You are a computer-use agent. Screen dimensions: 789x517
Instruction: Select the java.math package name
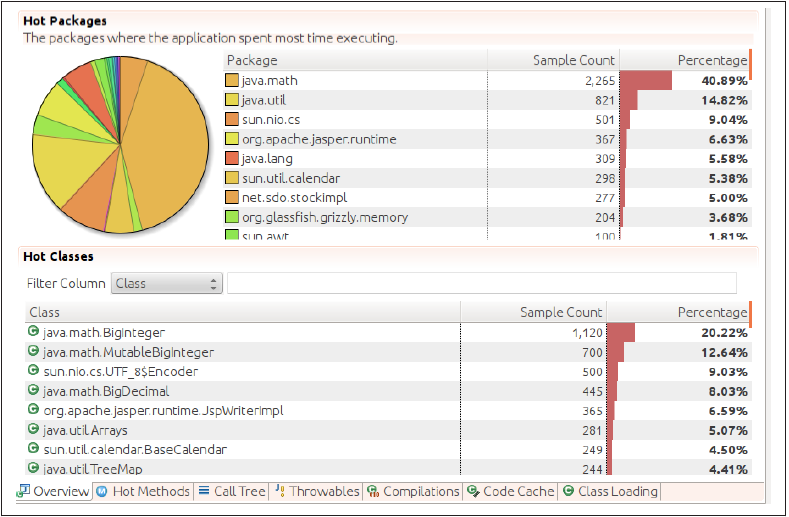[x=270, y=81]
